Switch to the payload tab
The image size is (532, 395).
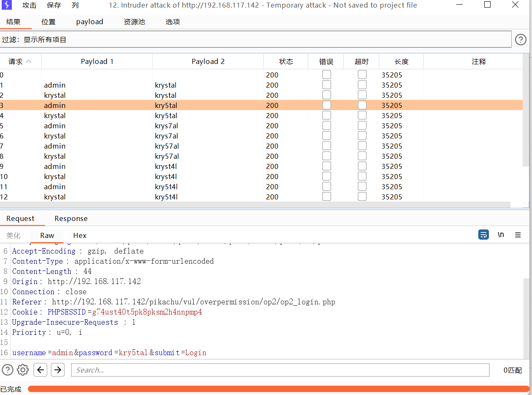pyautogui.click(x=90, y=22)
